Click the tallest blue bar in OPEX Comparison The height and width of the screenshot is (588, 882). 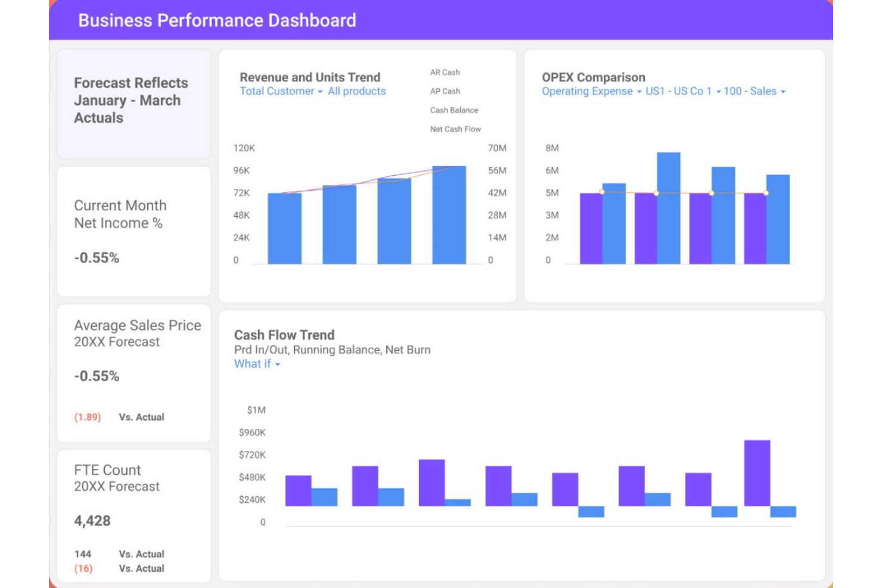pos(669,208)
